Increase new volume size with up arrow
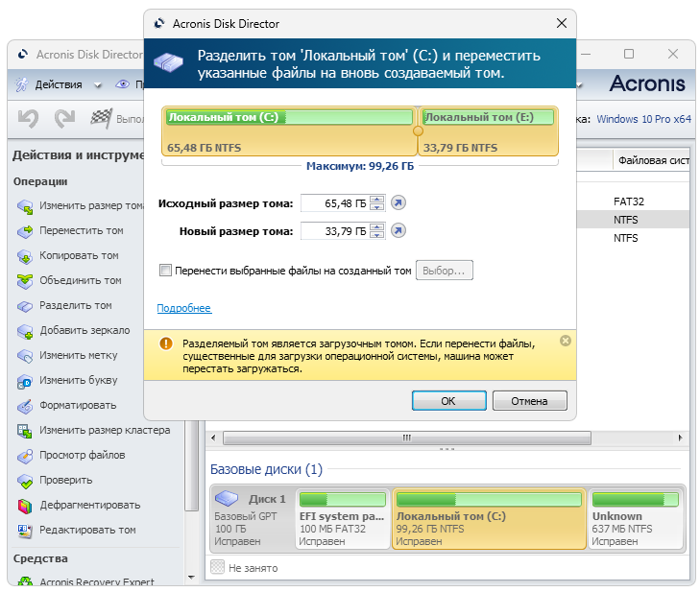The width and height of the screenshot is (700, 592). (377, 227)
